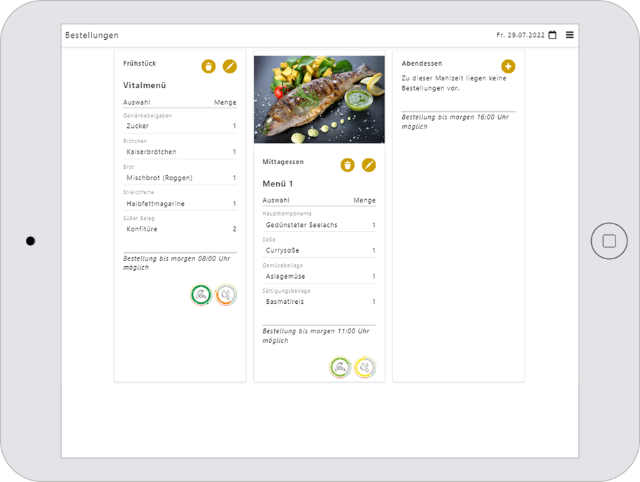This screenshot has height=482, width=640.
Task: Click yellow-ringed badge in Mittagessen card
Action: point(365,367)
